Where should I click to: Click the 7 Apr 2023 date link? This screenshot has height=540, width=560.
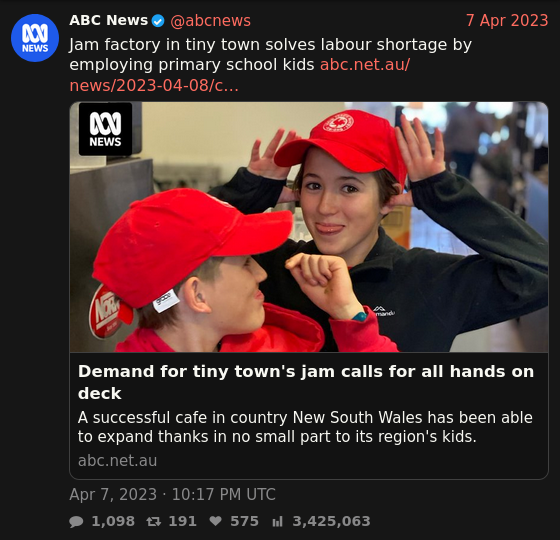(507, 20)
